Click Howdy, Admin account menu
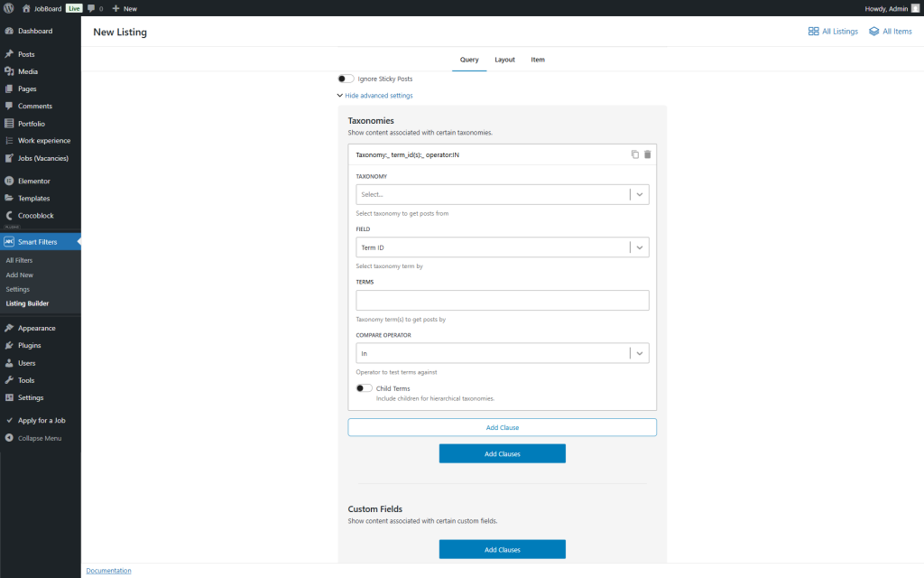The width and height of the screenshot is (924, 578). (892, 8)
